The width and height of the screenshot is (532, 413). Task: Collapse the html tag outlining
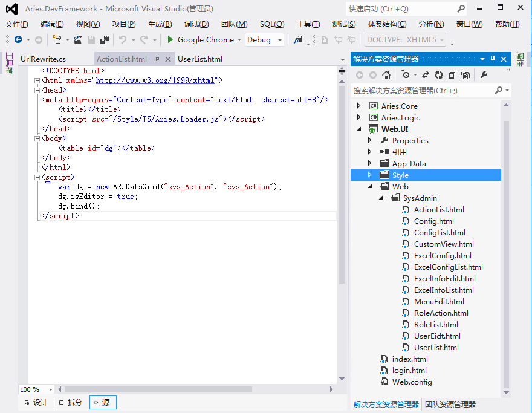click(37, 81)
